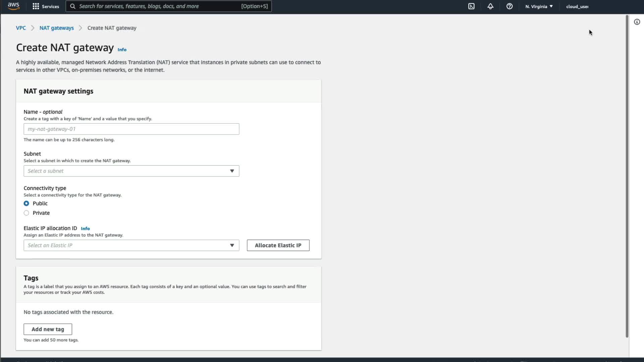Open Info link for Elastic IP allocation ID
The image size is (644, 362).
coord(85,229)
